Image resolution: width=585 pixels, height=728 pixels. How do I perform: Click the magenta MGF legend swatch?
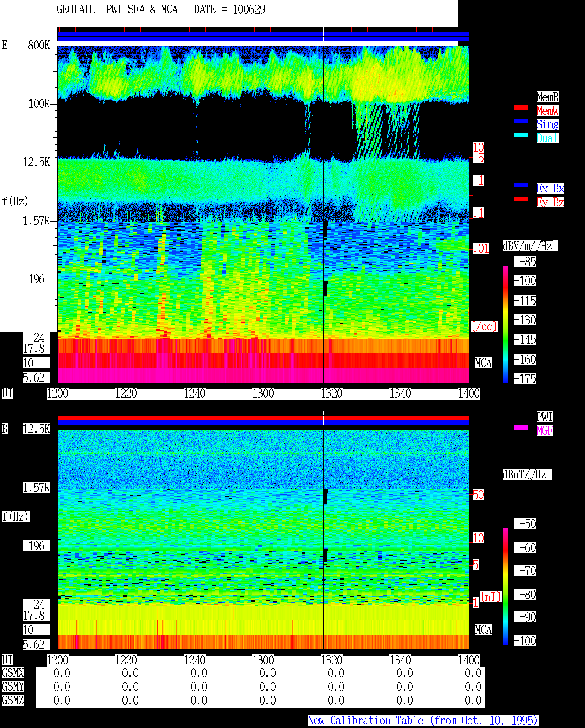521,427
